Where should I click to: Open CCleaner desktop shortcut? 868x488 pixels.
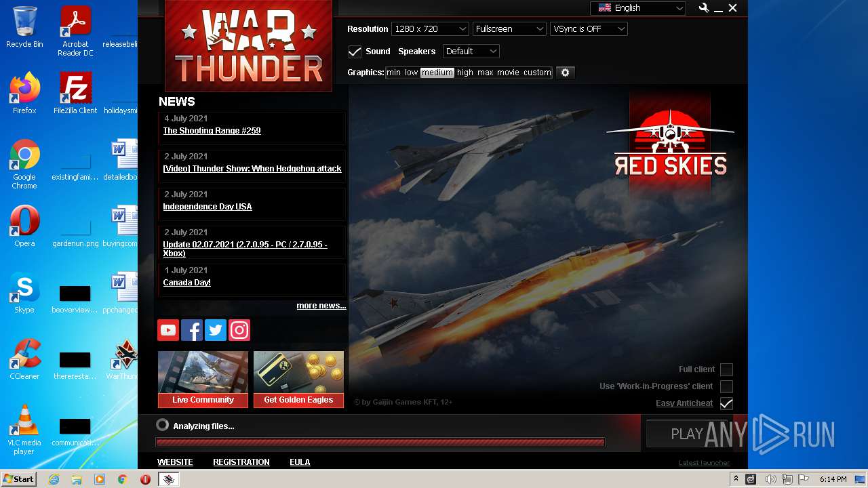[x=24, y=359]
